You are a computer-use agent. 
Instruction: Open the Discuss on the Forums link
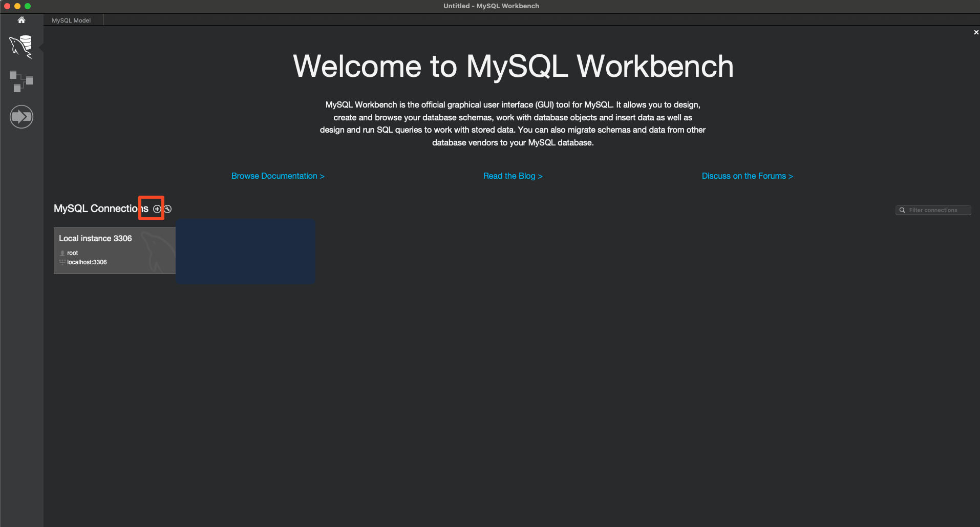[x=747, y=176]
